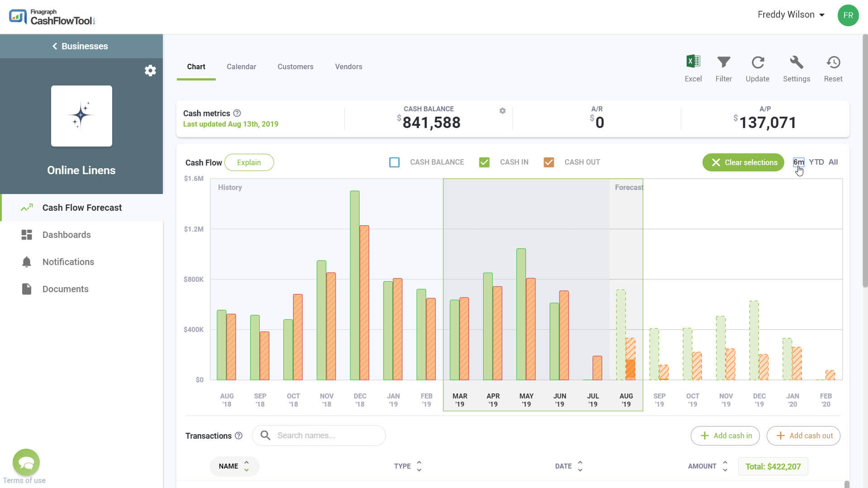
Task: Open Dashboards from the sidebar
Action: pos(66,235)
